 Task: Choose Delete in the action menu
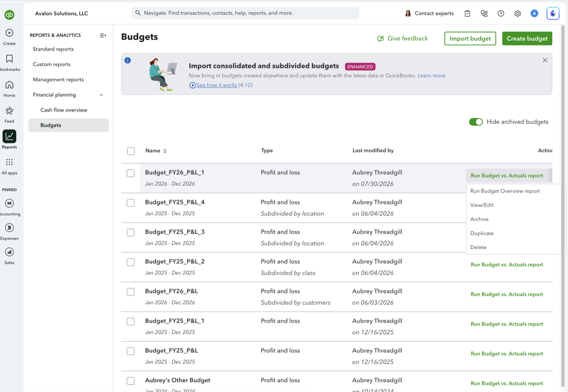coord(478,247)
